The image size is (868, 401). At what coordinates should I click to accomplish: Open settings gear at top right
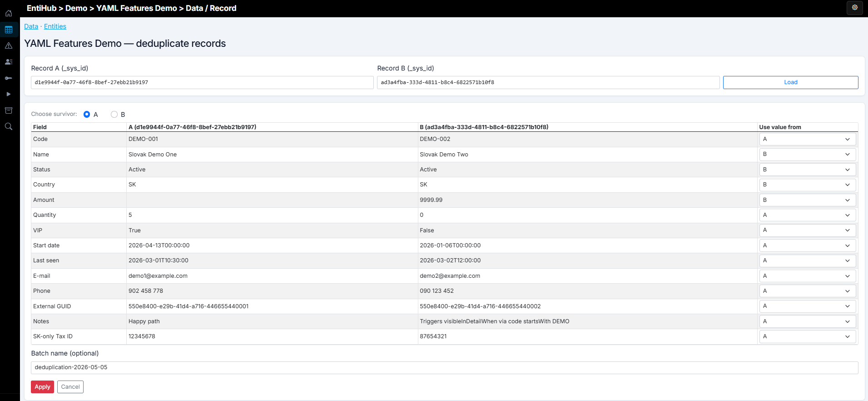click(x=855, y=8)
